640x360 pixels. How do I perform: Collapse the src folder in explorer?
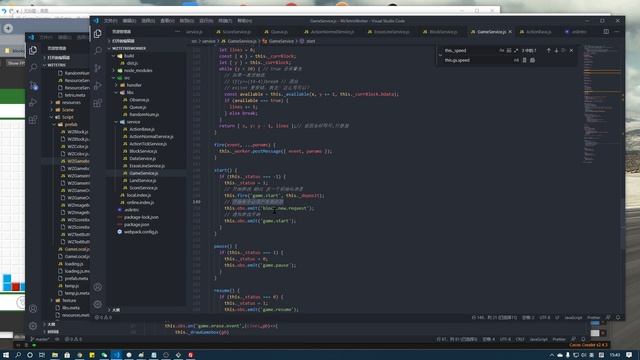tap(127, 78)
